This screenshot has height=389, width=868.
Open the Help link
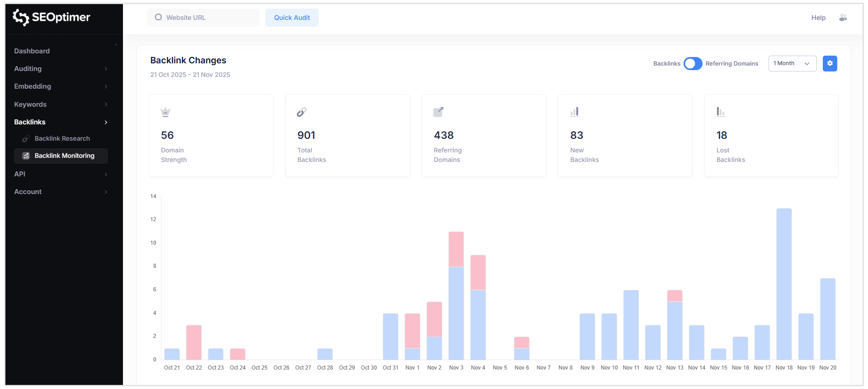[818, 18]
